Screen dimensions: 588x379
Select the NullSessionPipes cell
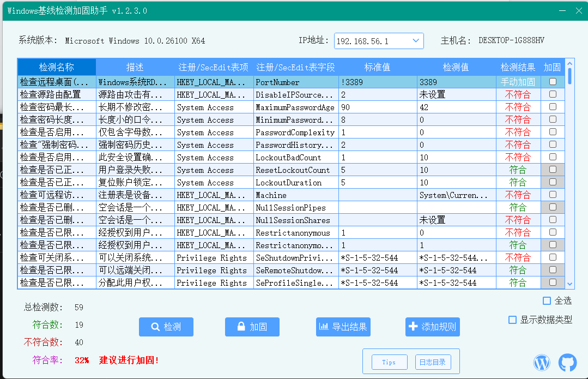296,208
